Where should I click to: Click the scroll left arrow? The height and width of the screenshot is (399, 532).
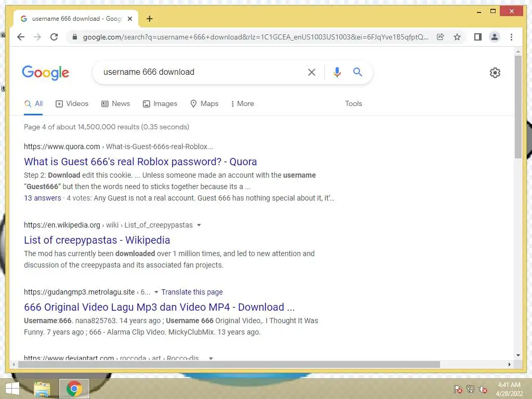tap(14, 364)
